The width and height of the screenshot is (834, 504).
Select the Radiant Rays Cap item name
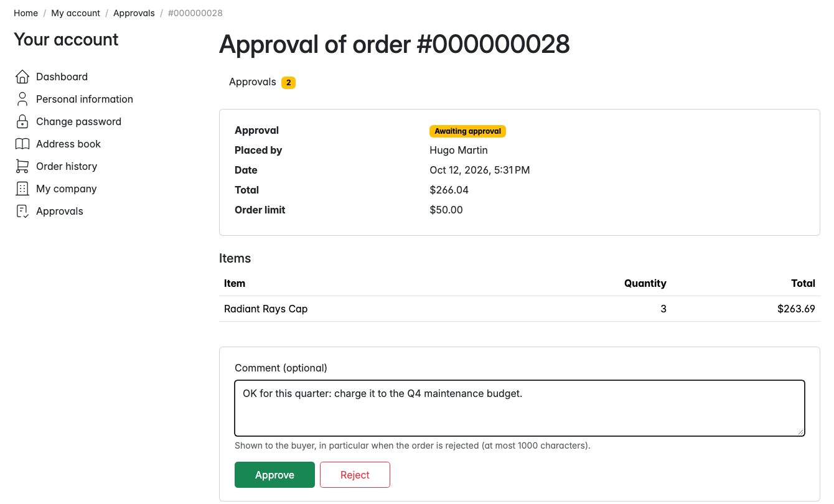pyautogui.click(x=266, y=309)
